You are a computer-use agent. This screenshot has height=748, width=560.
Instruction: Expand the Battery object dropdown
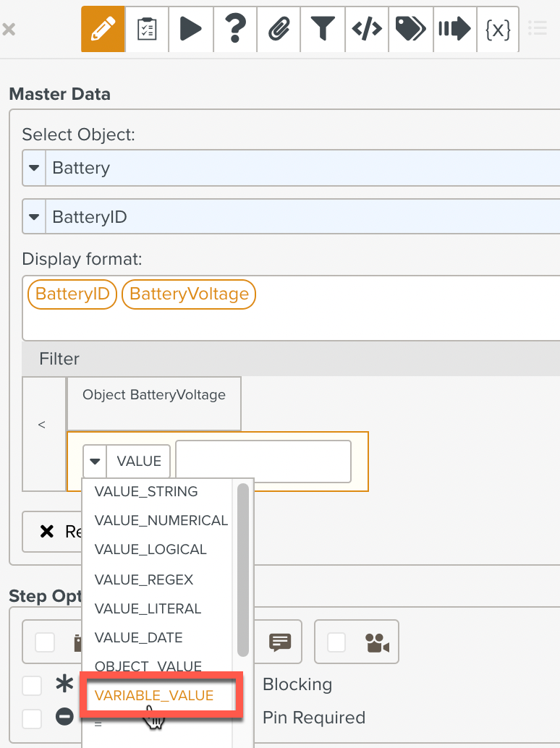tap(34, 168)
